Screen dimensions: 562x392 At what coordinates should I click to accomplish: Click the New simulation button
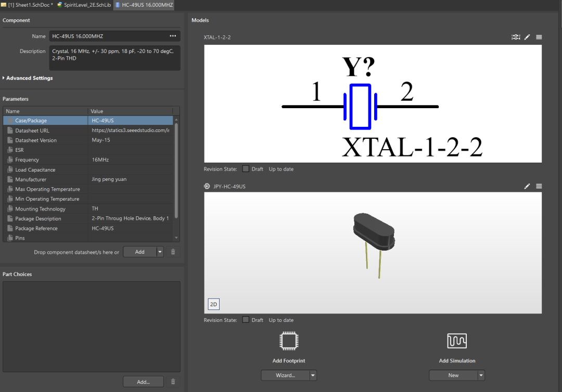click(x=453, y=375)
